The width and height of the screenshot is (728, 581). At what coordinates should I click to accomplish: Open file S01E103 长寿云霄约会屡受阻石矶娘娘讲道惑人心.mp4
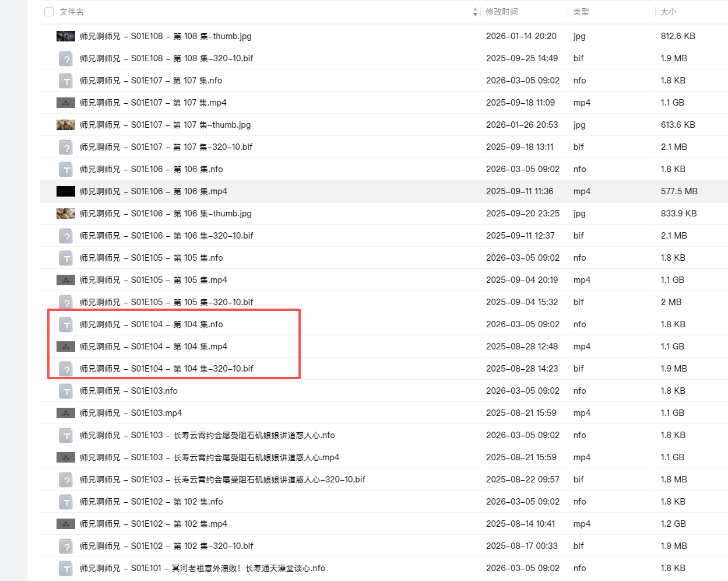coord(210,457)
